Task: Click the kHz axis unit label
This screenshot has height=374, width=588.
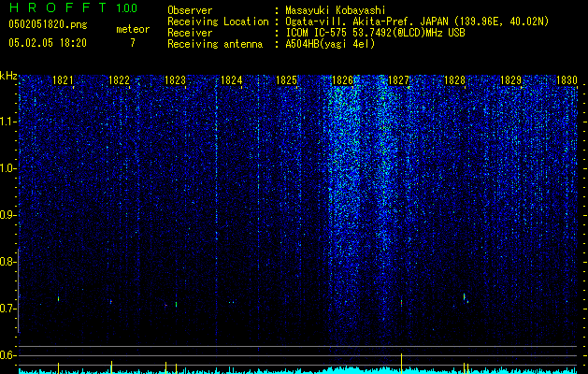Action: click(8, 76)
